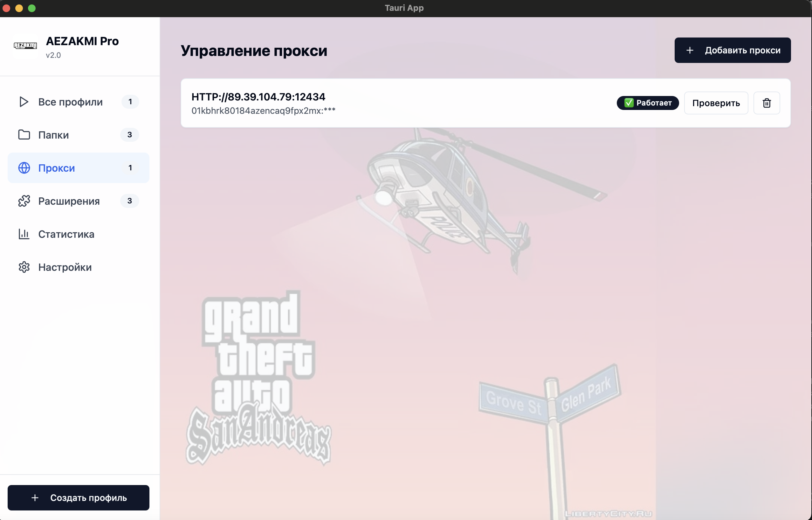Delete the proxy using the trash icon

[767, 103]
